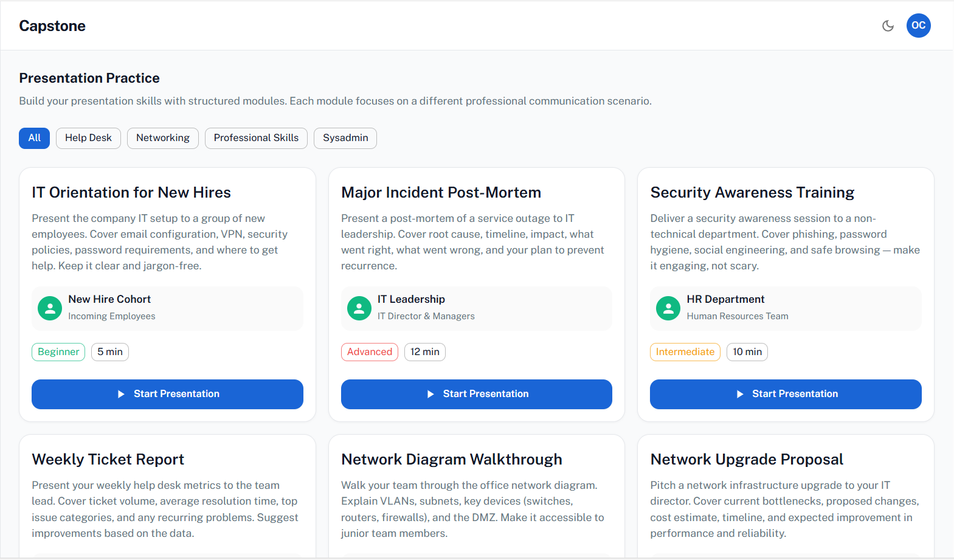Click the Intermediate difficulty badge
954x560 pixels.
tap(685, 352)
